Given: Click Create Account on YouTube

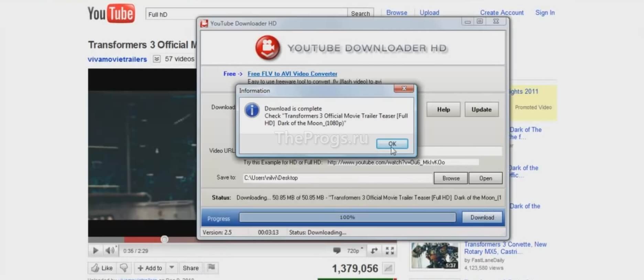Looking at the screenshot, I should tap(502, 13).
